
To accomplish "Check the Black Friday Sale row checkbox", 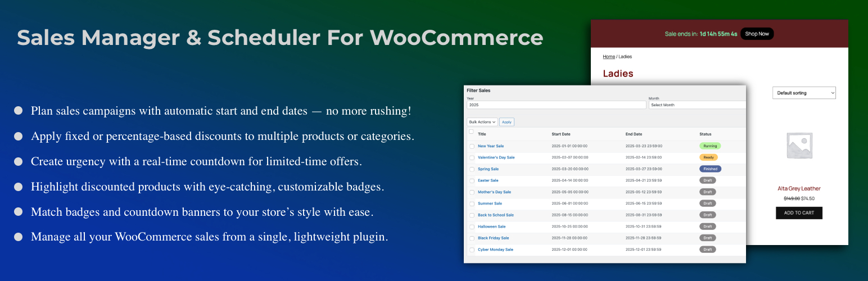I will pyautogui.click(x=472, y=238).
